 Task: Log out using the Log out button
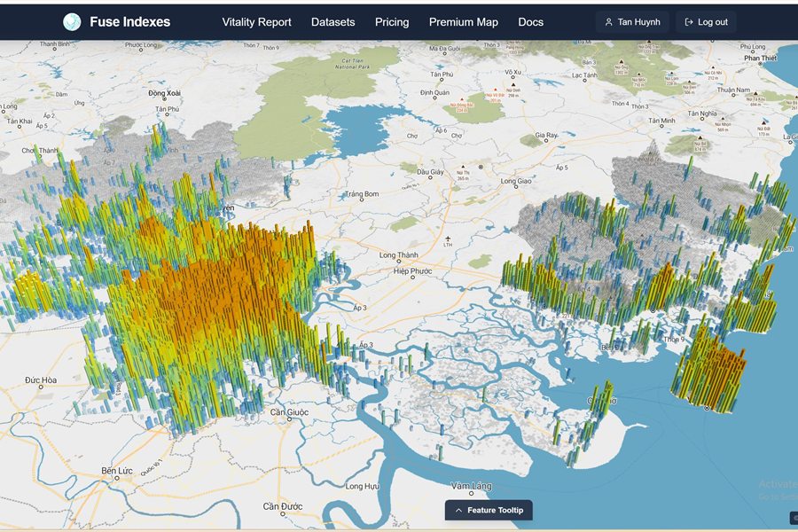pyautogui.click(x=706, y=22)
